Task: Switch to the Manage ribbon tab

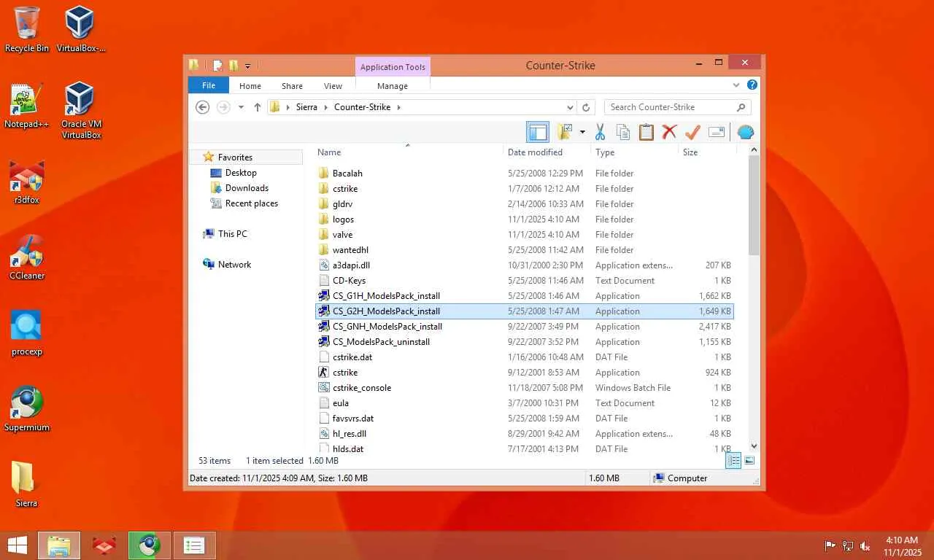Action: (x=393, y=86)
